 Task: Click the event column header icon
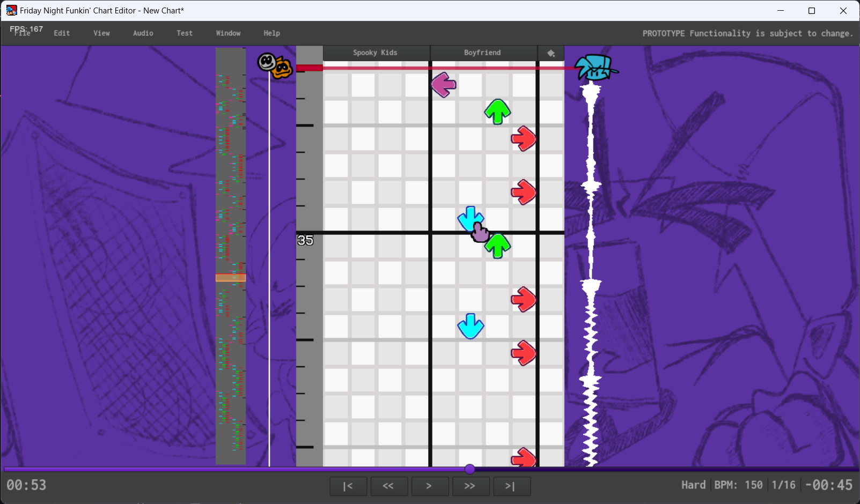tap(551, 53)
